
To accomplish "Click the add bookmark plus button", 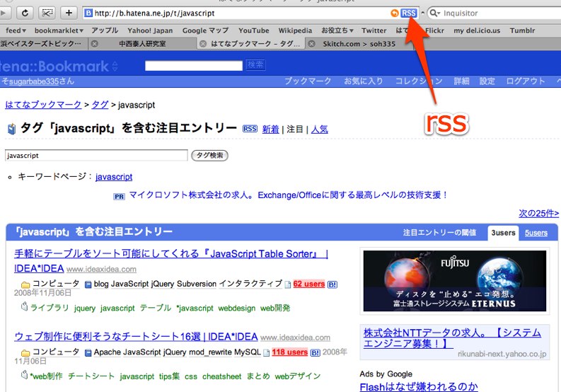I will [x=69, y=13].
